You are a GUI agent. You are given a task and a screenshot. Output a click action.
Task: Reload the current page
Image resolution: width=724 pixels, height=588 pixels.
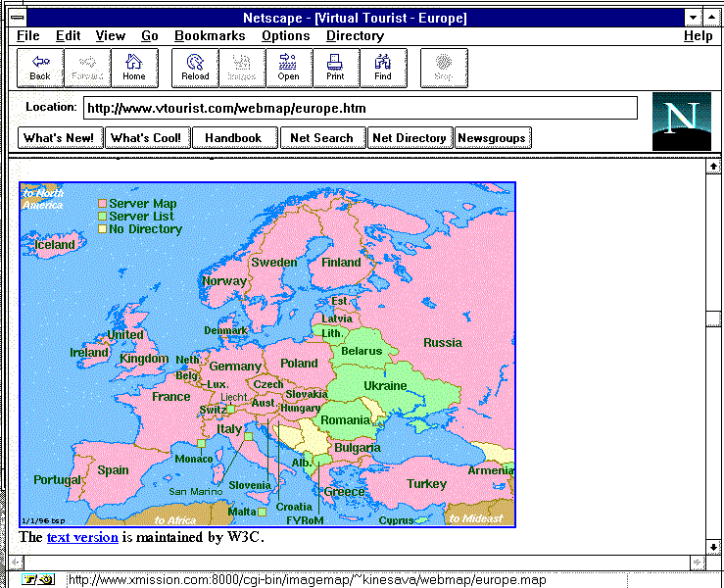[x=195, y=68]
